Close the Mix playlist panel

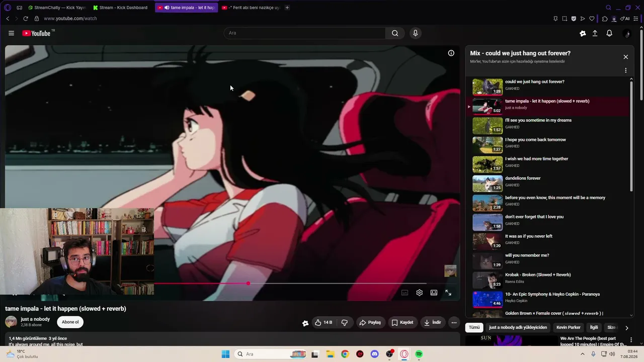coord(626,57)
